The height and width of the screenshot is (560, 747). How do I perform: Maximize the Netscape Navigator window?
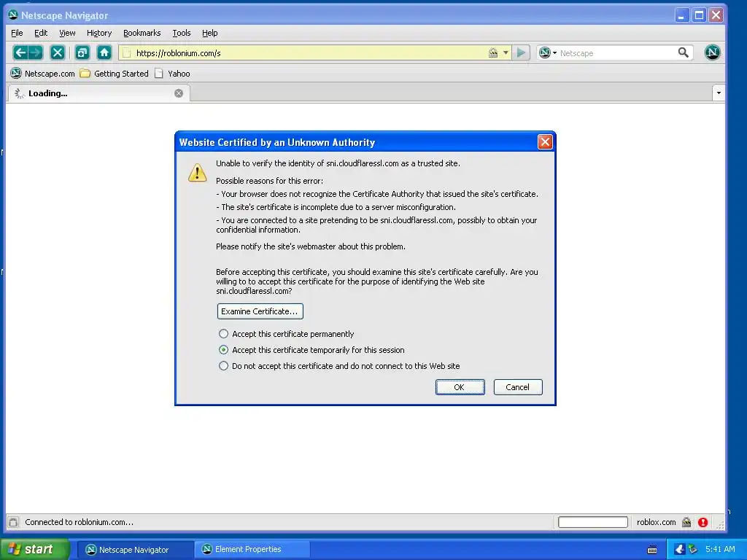coord(699,15)
